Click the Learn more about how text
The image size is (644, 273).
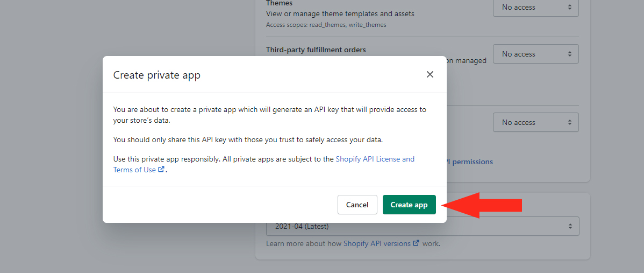(x=304, y=243)
